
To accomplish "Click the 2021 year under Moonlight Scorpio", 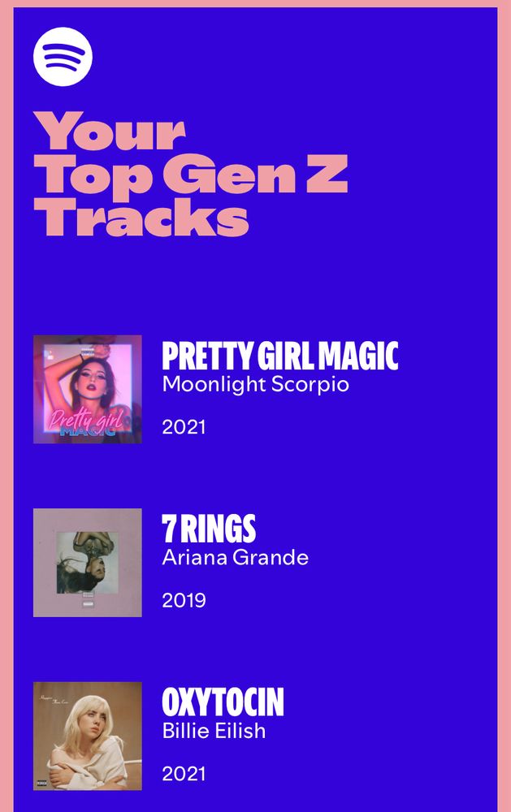I will (x=184, y=427).
